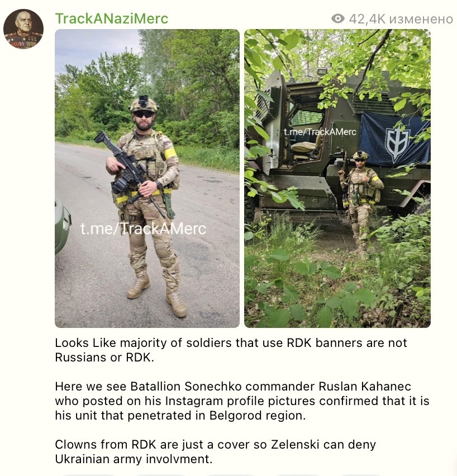Click the paragraph starting "Looks Like majority"

click(x=231, y=350)
